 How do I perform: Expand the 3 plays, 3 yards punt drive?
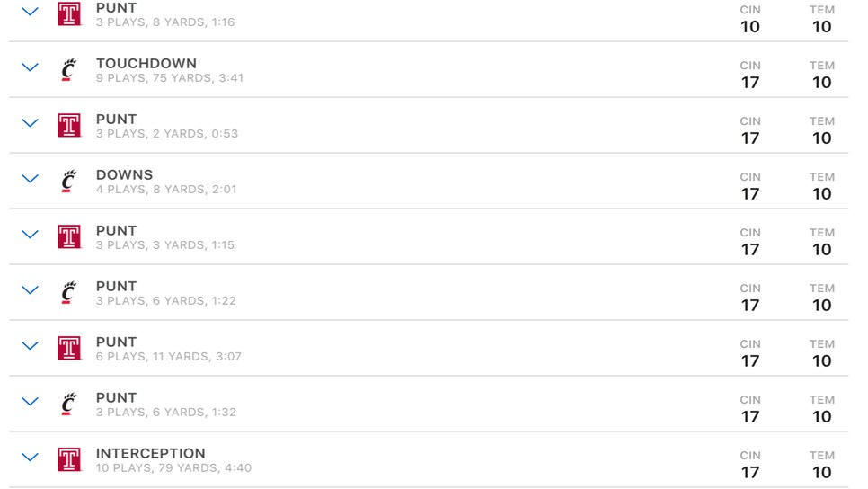30,235
